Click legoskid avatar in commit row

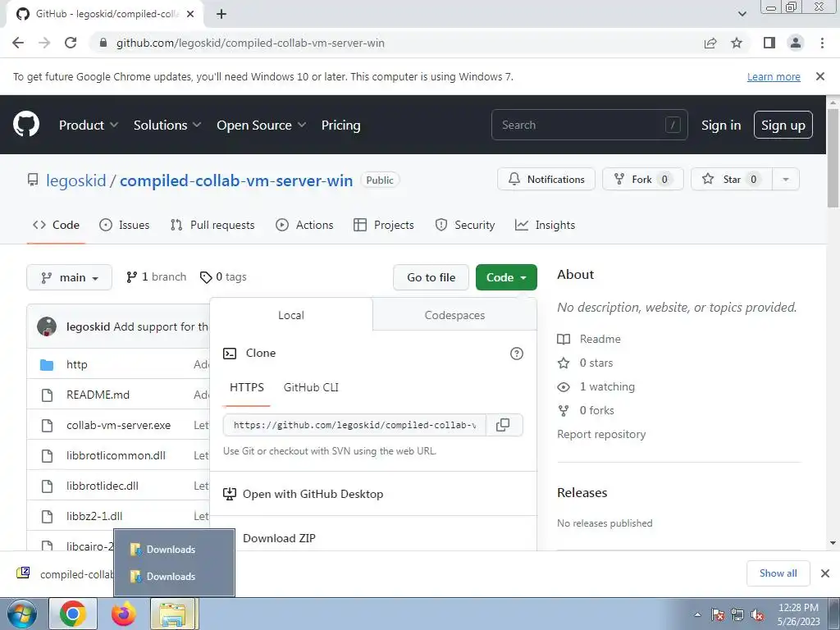(47, 326)
